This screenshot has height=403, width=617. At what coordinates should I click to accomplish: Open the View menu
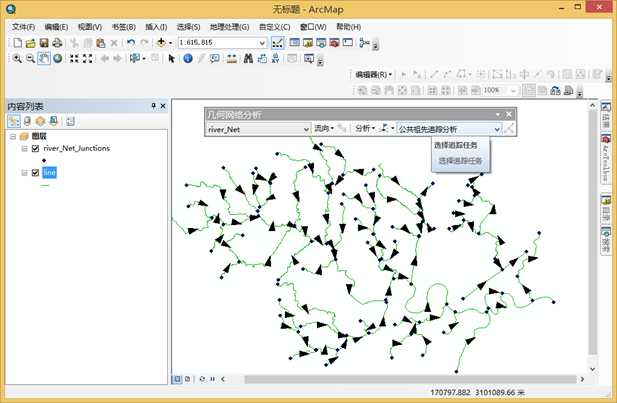coord(90,27)
